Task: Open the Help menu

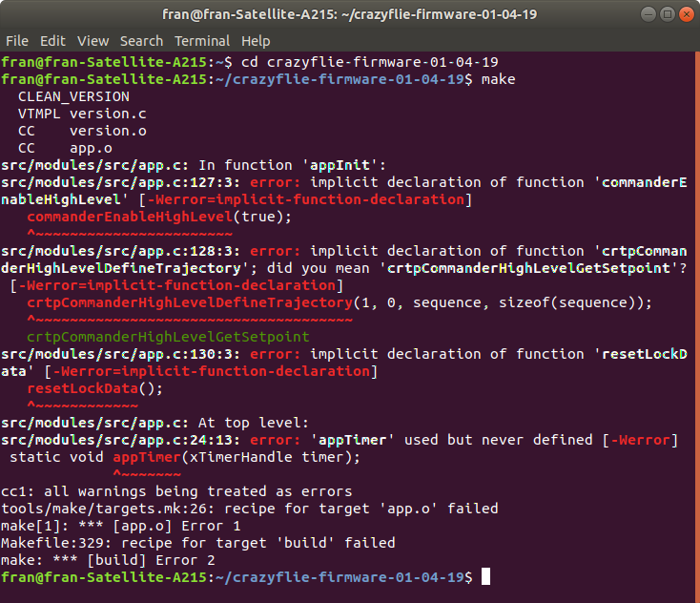Action: (x=256, y=41)
